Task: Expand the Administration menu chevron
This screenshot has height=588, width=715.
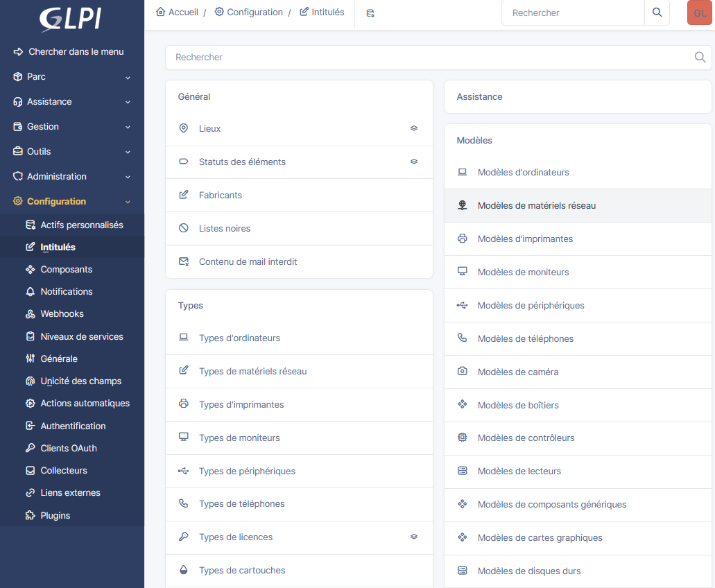Action: pyautogui.click(x=128, y=177)
